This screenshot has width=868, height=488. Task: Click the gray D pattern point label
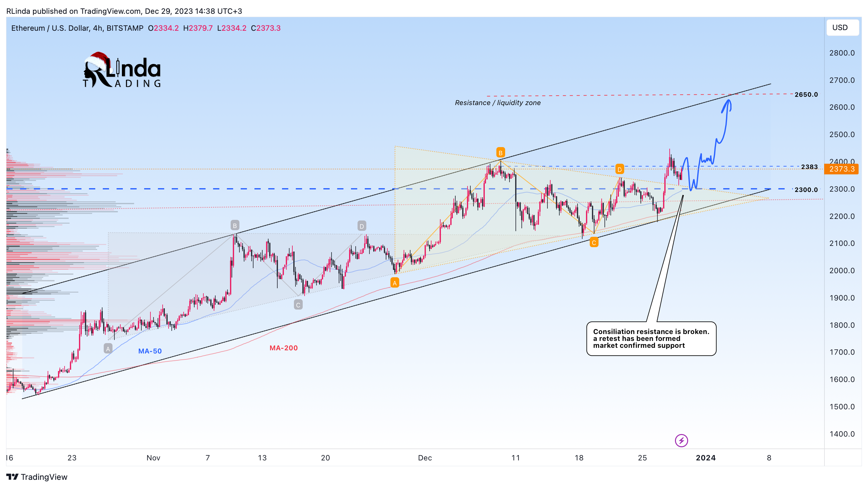pyautogui.click(x=362, y=226)
